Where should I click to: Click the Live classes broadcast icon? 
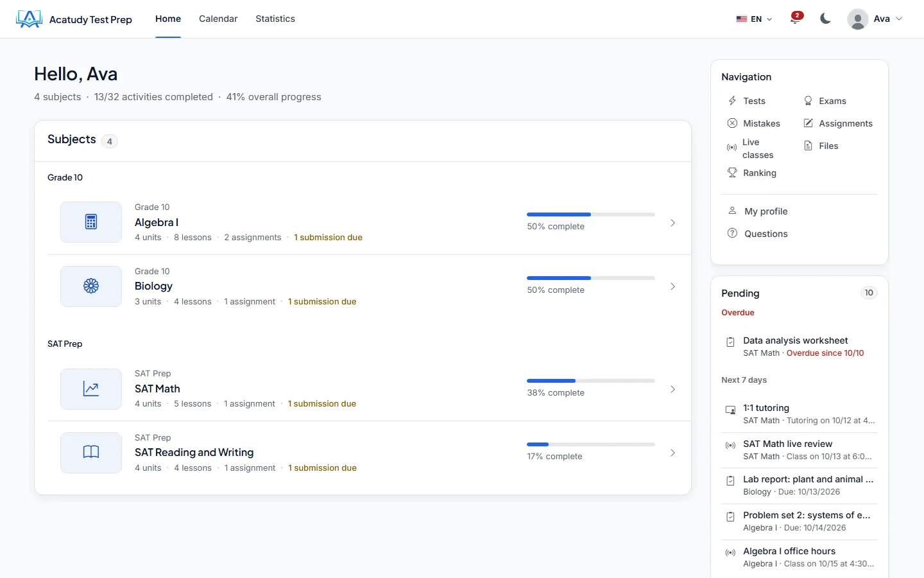point(732,148)
